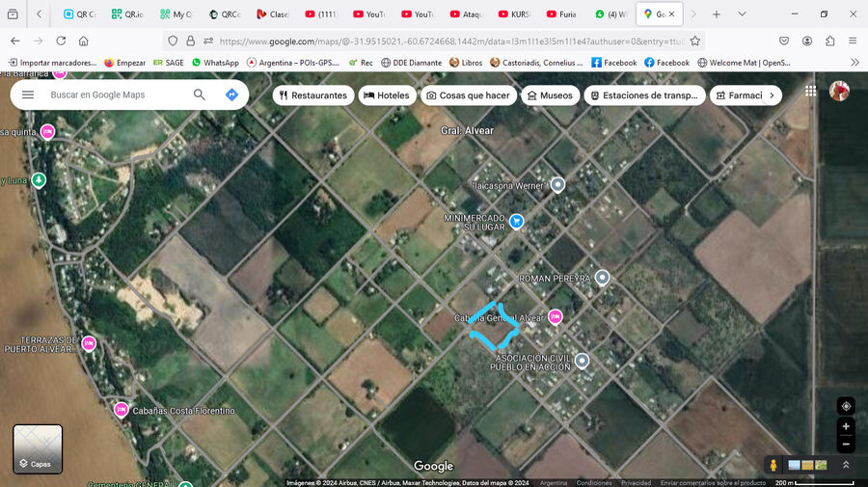Click the Cabañas Costa Florentino lodging pin

[122, 410]
